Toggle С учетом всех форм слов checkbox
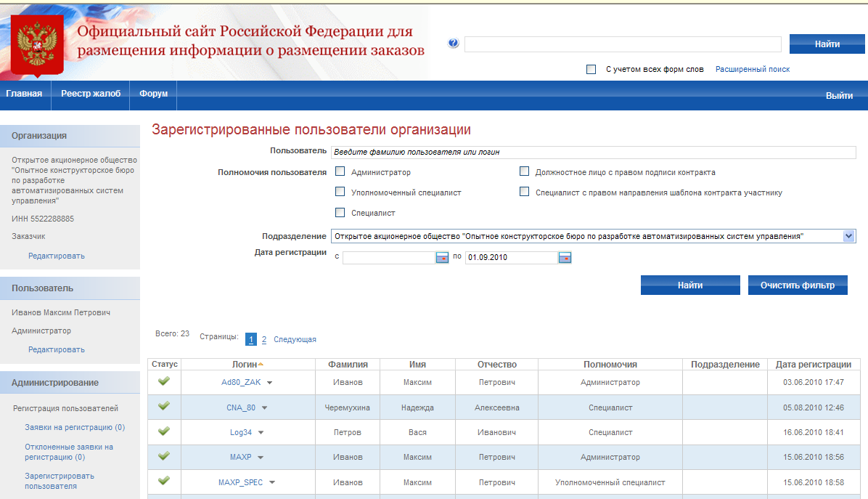 [591, 69]
